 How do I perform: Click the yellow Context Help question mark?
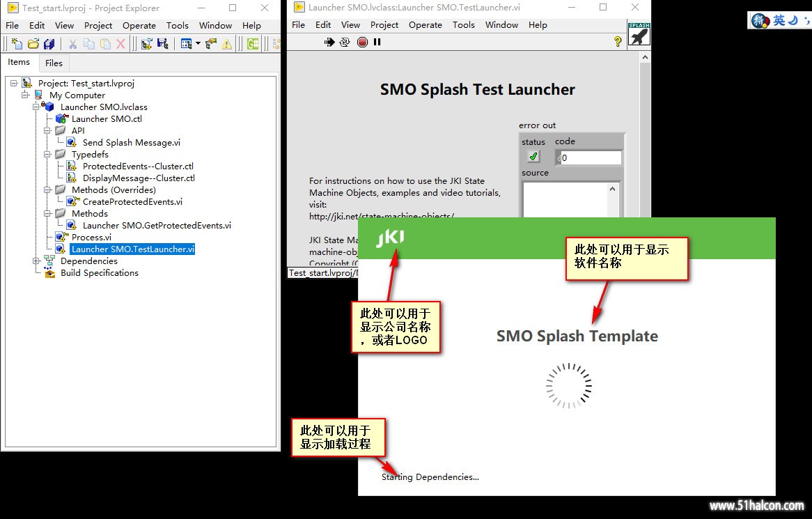[x=617, y=41]
